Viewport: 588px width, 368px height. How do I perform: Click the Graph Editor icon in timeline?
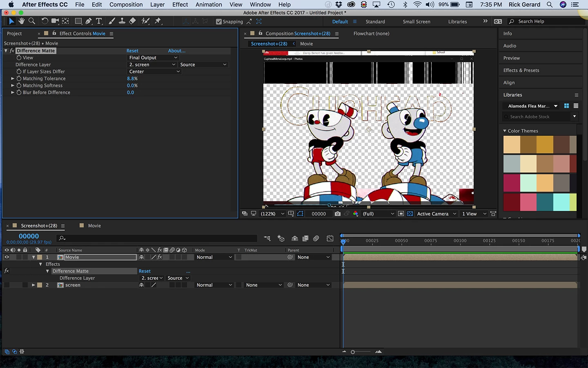pos(330,238)
